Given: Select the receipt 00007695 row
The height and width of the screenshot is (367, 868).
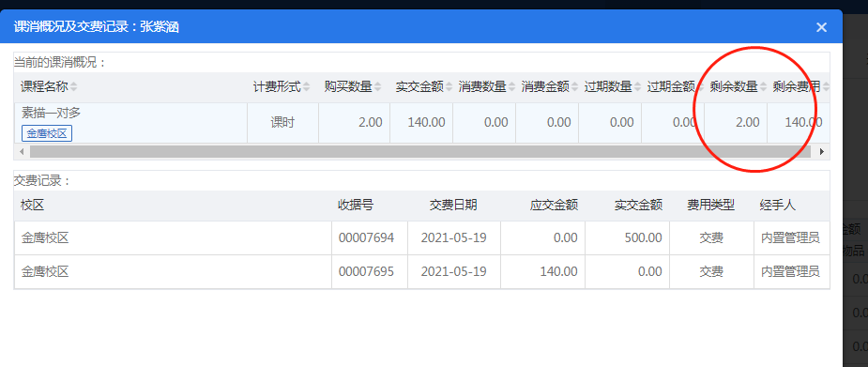Looking at the screenshot, I should point(422,272).
